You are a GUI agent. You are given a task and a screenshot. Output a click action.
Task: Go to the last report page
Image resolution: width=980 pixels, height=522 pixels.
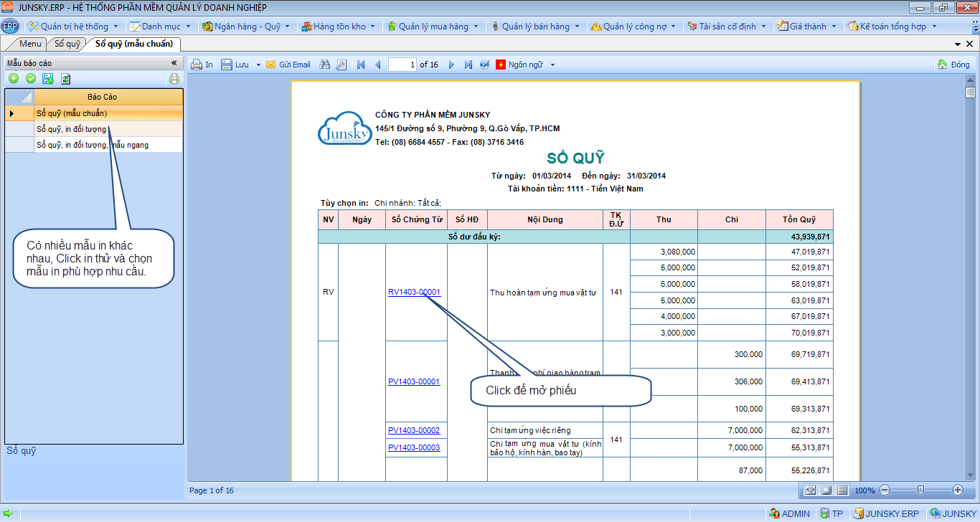[x=468, y=65]
